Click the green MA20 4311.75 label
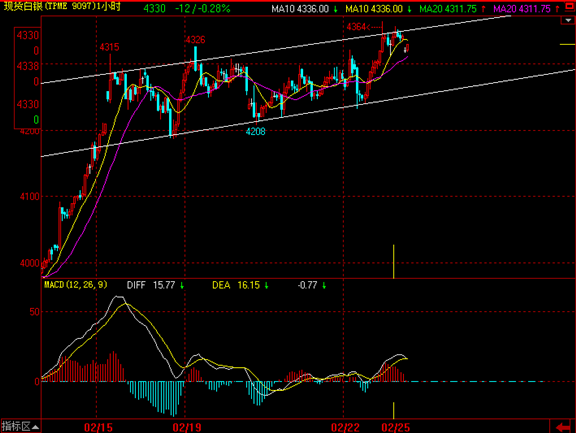576x433 pixels. 453,9
